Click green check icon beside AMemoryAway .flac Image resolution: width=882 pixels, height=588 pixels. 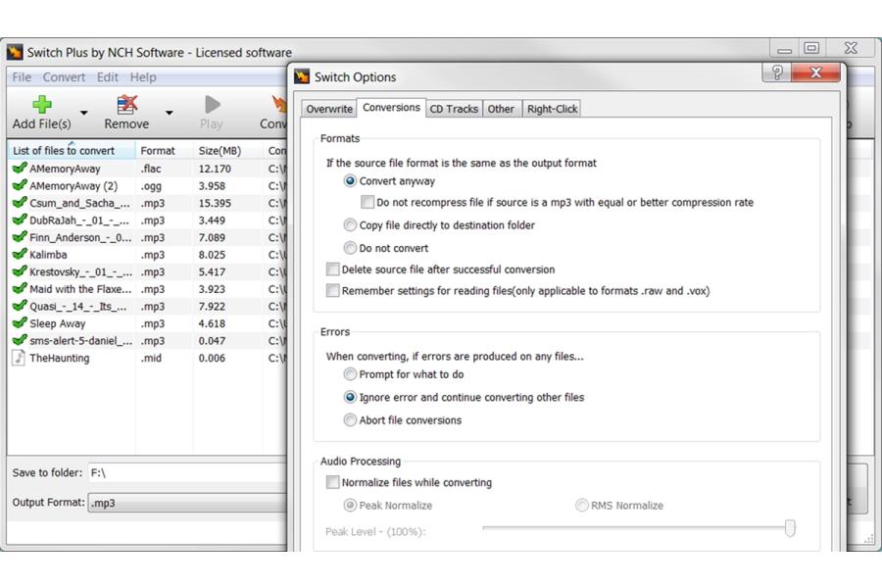(x=20, y=168)
